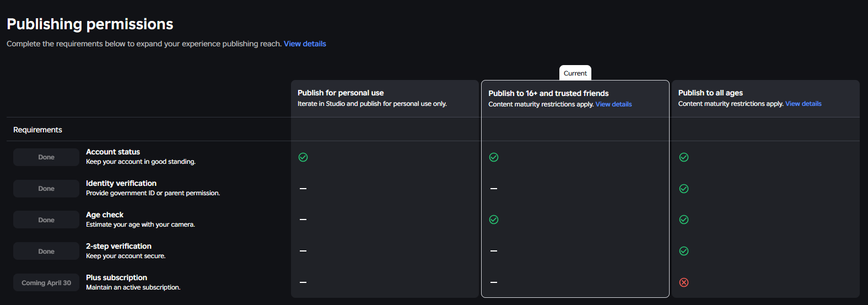Select the Publish for personal use heading

click(341, 93)
